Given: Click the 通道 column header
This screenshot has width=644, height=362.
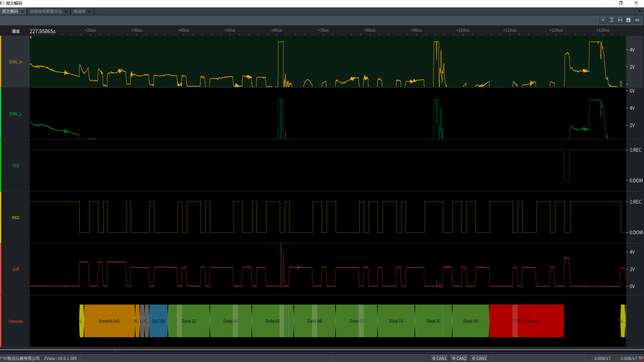Looking at the screenshot, I should 15,31.
